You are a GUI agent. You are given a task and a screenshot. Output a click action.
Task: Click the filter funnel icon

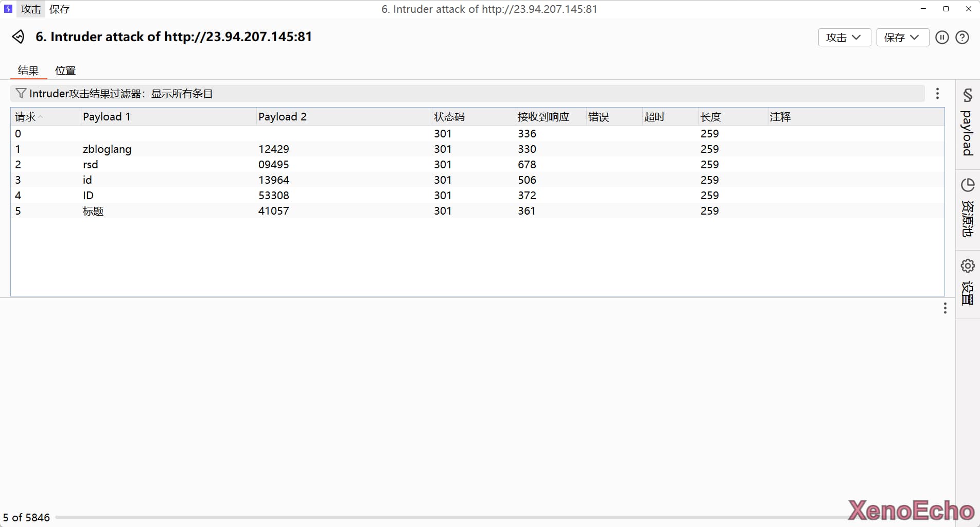point(21,94)
